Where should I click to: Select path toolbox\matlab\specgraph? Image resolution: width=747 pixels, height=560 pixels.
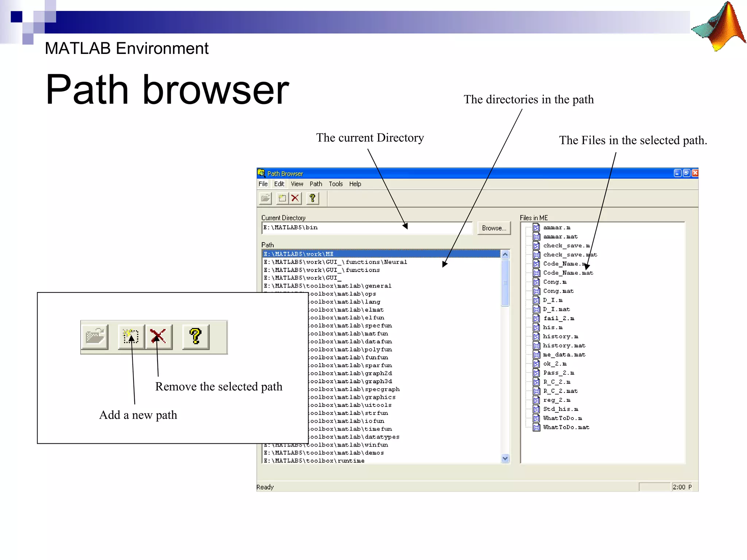(x=405, y=389)
